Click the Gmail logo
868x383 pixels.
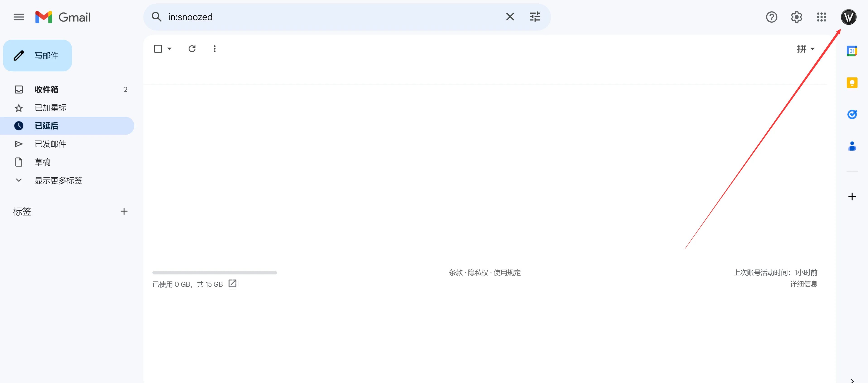[x=63, y=17]
